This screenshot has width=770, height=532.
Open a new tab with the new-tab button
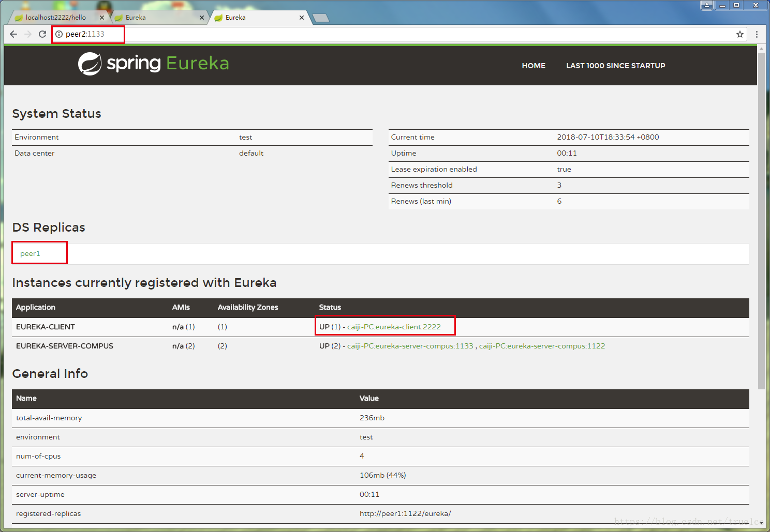click(x=321, y=18)
